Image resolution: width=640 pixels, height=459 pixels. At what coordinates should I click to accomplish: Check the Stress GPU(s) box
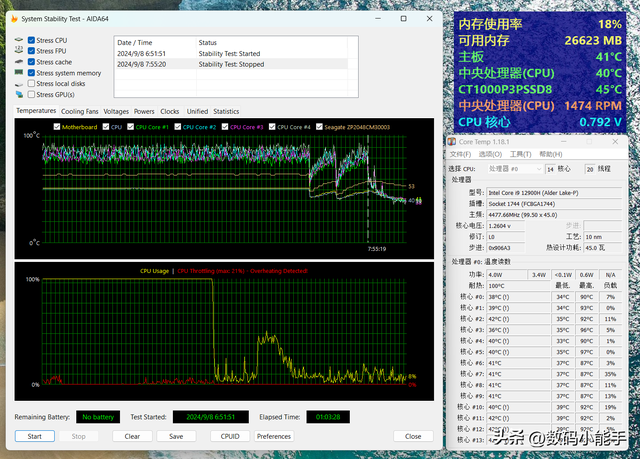tap(31, 94)
